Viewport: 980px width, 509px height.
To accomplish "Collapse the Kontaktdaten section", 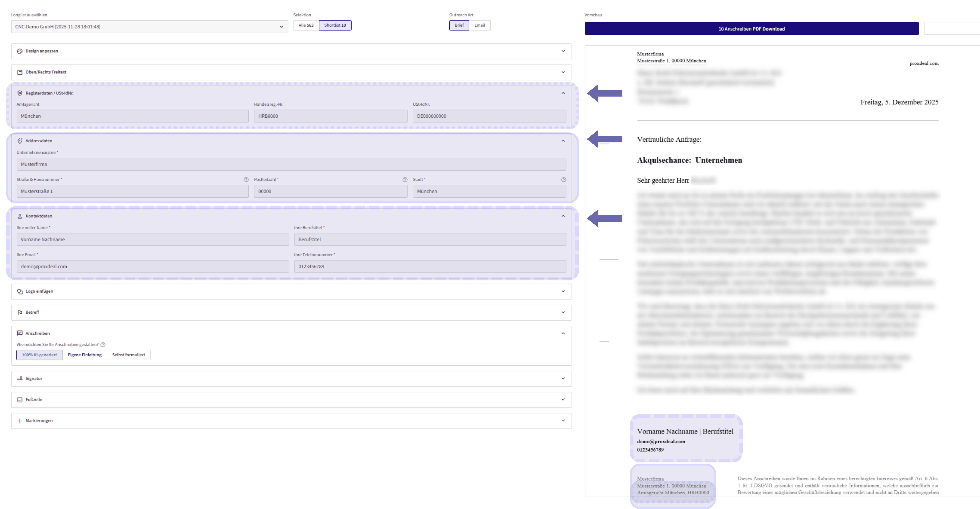I will 563,216.
